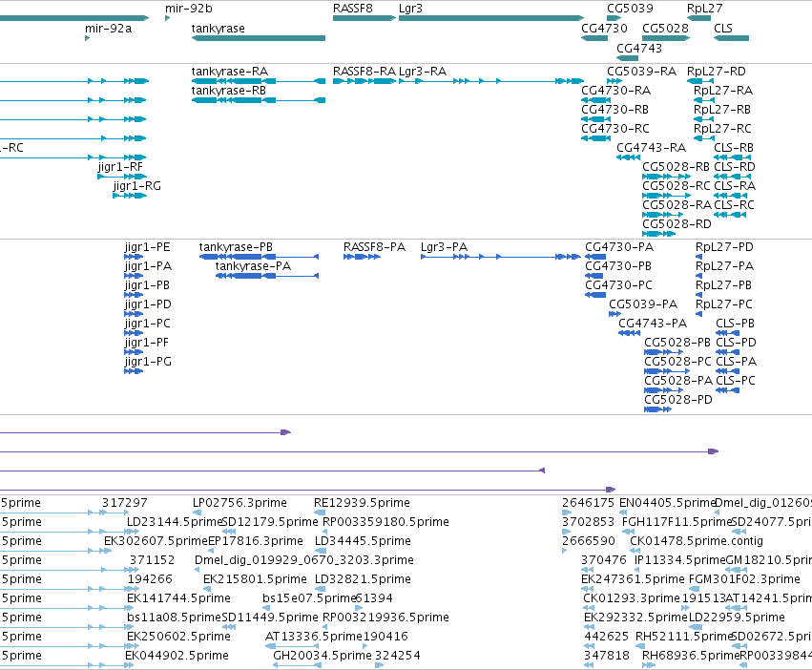Click the RASSF8 gene label
812x670 pixels.
[x=353, y=9]
